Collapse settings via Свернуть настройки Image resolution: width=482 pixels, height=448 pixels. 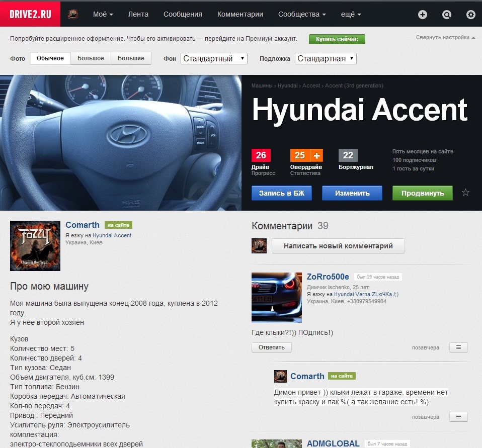tap(445, 38)
